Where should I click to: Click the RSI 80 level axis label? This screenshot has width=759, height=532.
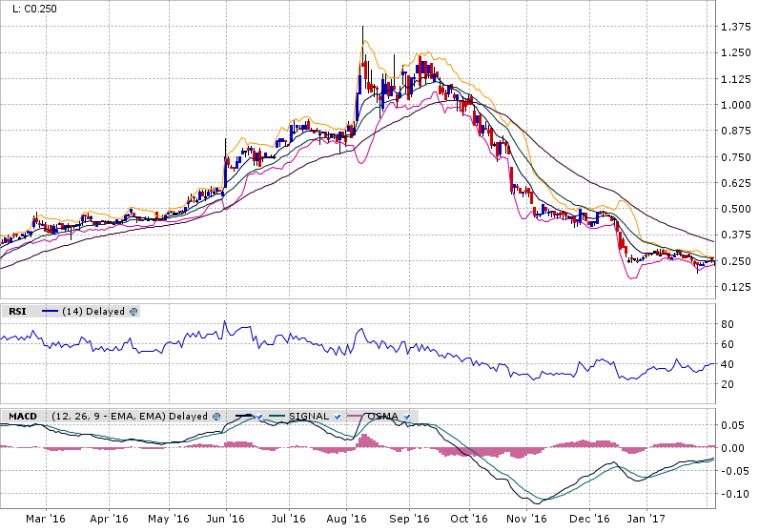click(727, 324)
